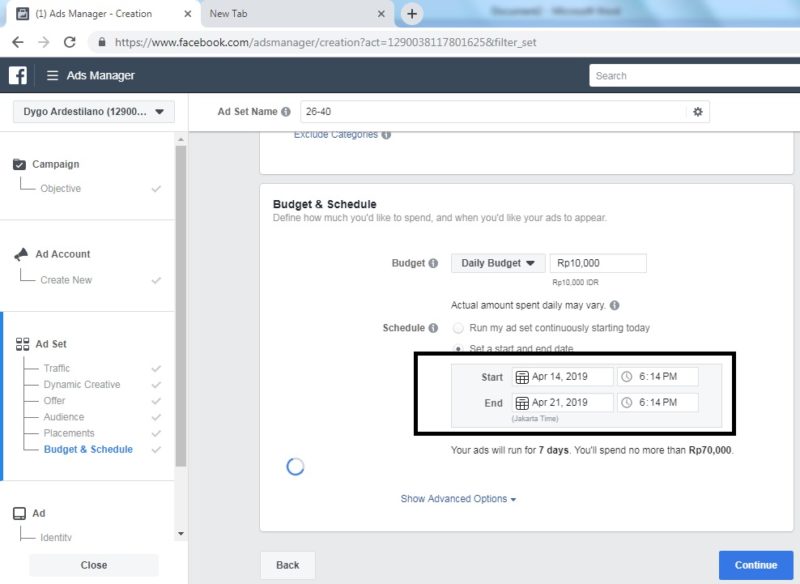
Task: Open the Campaign section in sidebar
Action: pos(56,164)
